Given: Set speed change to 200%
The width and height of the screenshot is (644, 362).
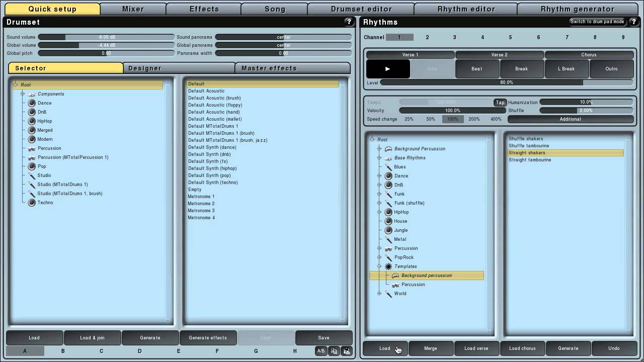Looking at the screenshot, I should coord(474,119).
